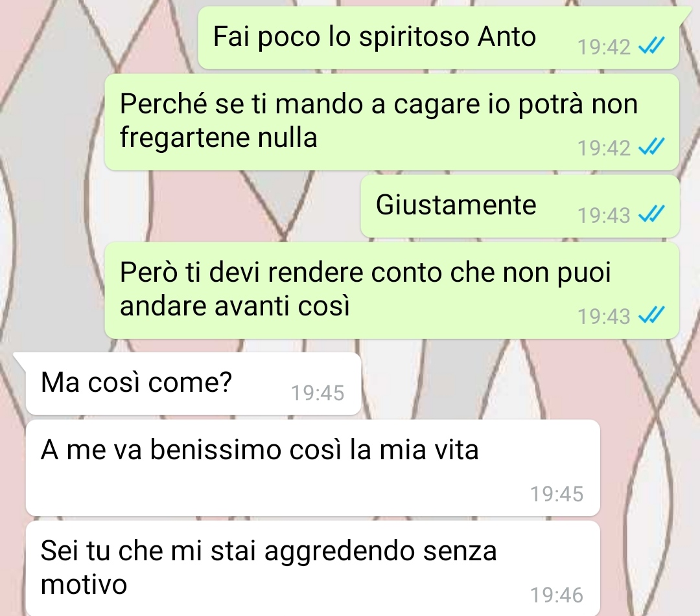The image size is (700, 616).
Task: Tap the word 'Anto' in top message
Action: point(507,36)
